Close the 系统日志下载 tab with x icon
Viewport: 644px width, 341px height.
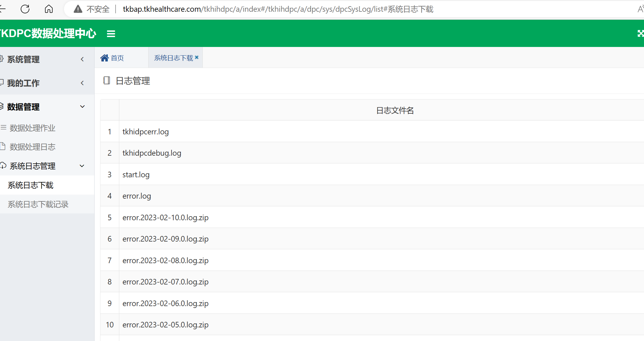click(x=197, y=57)
